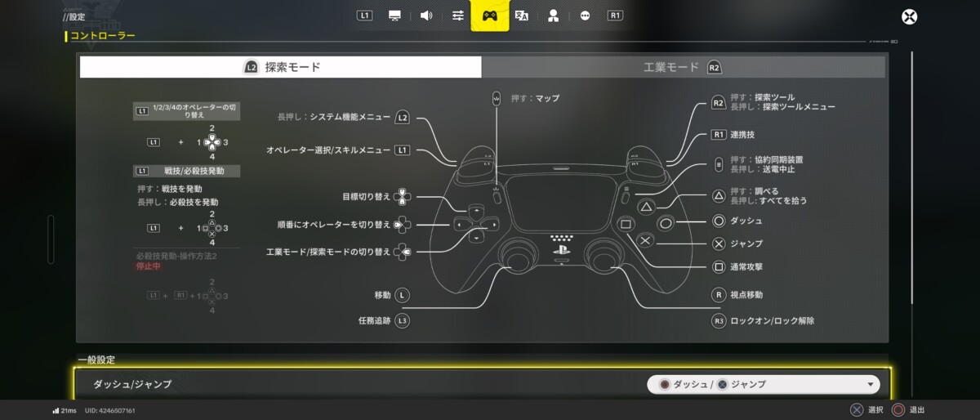Open the account person icon
This screenshot has height=420, width=980.
(x=553, y=16)
